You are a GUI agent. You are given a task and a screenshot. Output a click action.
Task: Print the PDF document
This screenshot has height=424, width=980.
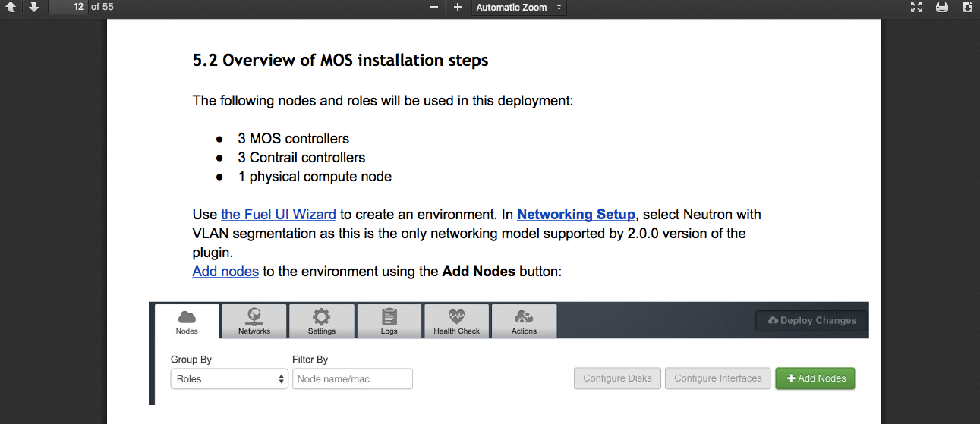click(x=942, y=7)
